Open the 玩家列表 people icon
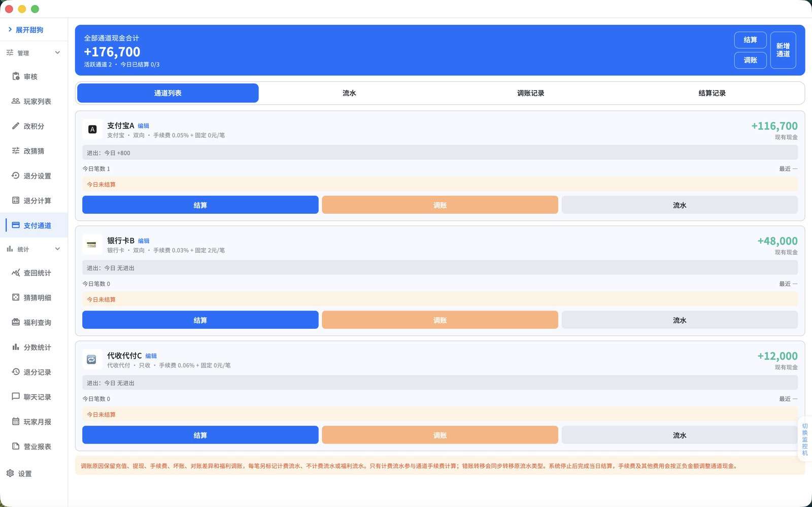Viewport: 812px width, 507px height. pos(16,102)
